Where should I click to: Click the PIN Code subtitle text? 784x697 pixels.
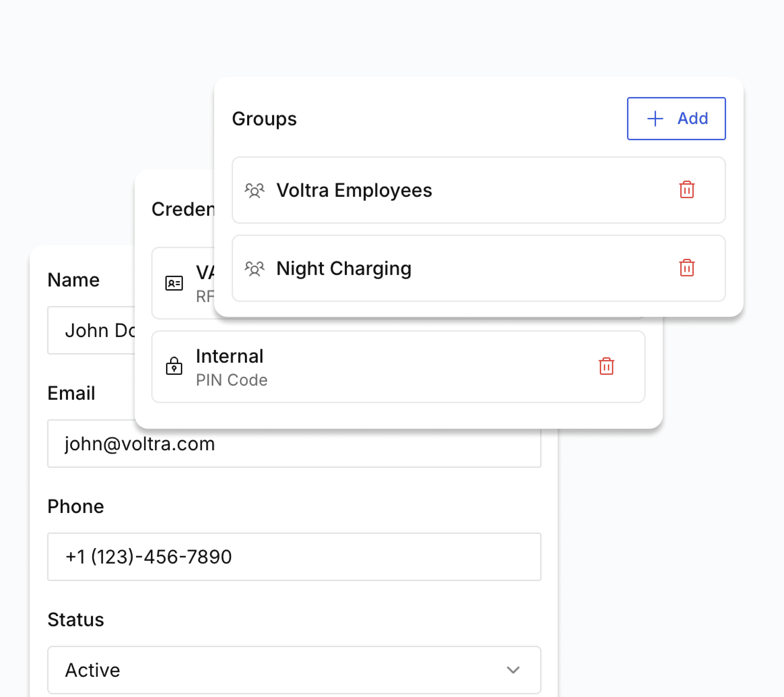pyautogui.click(x=232, y=380)
